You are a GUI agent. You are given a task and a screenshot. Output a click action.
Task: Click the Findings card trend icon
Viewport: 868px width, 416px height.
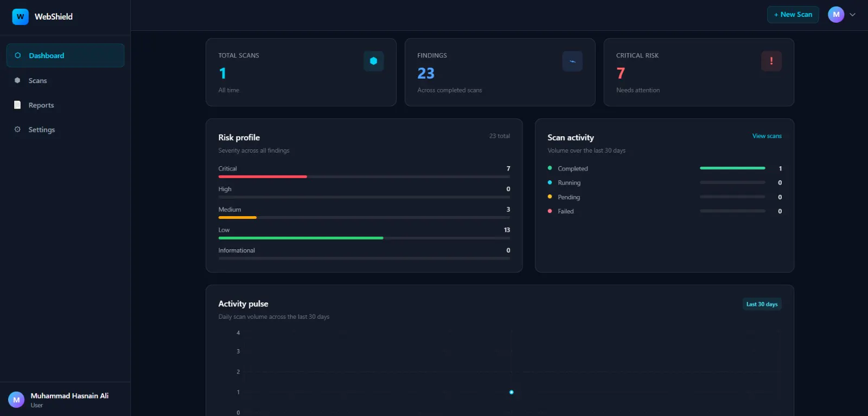(x=572, y=61)
